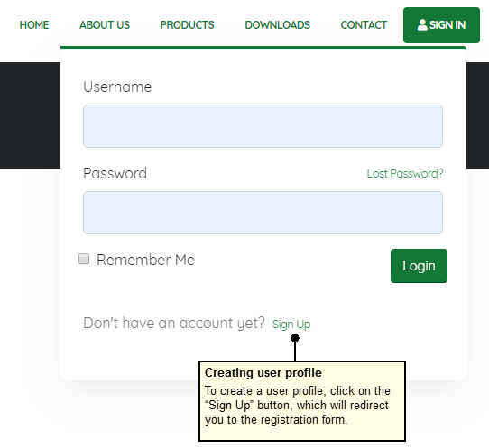Tick the Remember Me checkbox
The image size is (489, 448).
[84, 259]
